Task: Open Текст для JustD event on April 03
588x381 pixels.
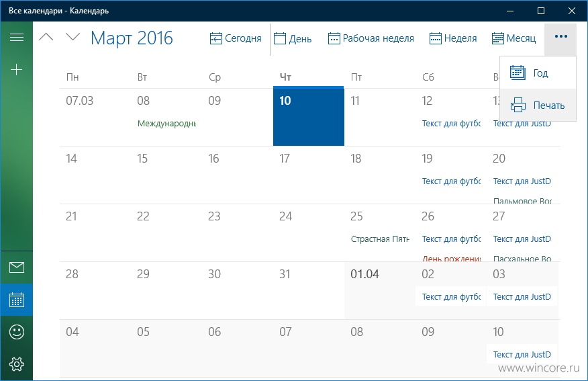Action: point(522,297)
